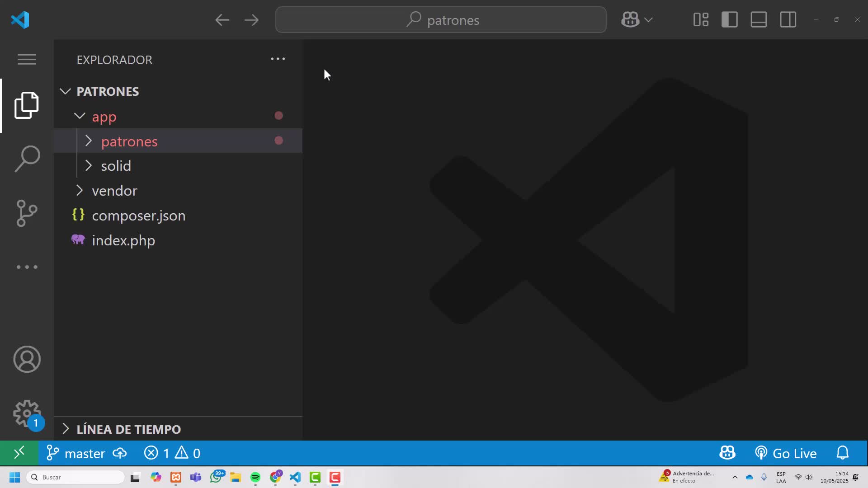
Task: Collapse the app folder chevron
Action: point(80,116)
